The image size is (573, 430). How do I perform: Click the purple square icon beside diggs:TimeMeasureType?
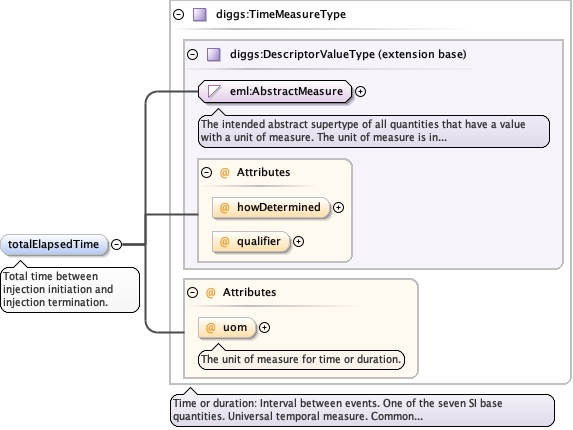[200, 15]
